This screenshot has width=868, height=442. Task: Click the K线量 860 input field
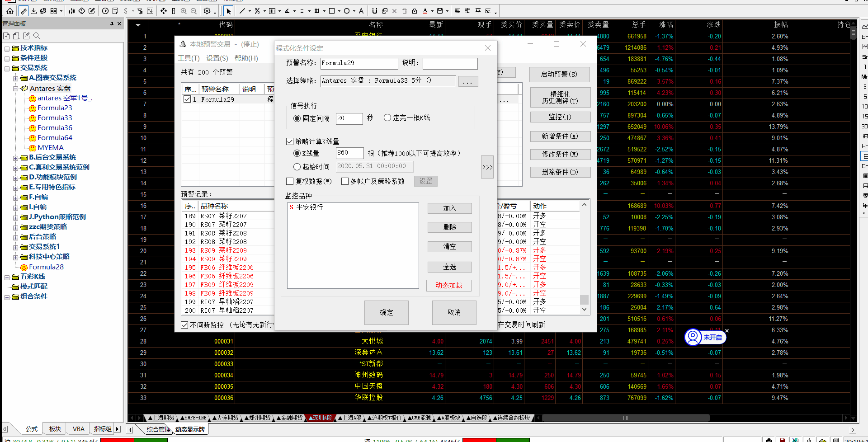tap(349, 153)
